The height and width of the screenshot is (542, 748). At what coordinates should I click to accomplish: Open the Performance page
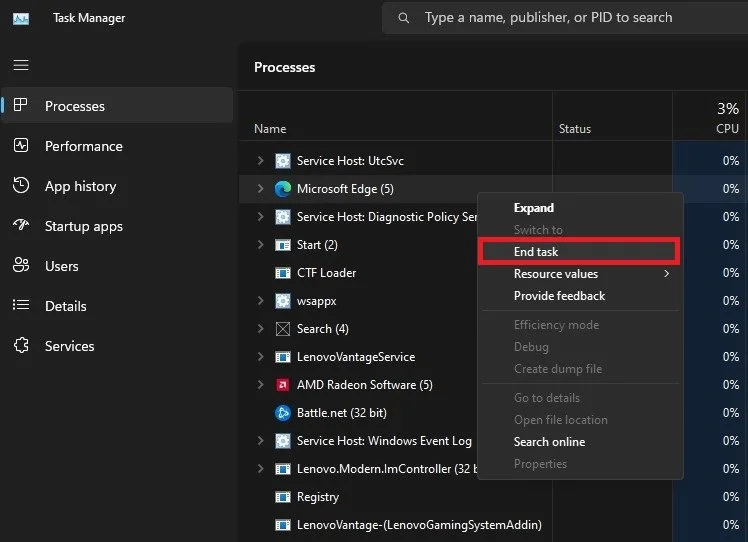[x=117, y=146]
